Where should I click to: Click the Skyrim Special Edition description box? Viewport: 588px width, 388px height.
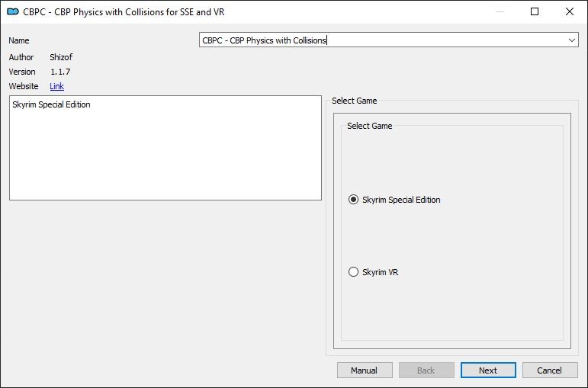click(165, 148)
